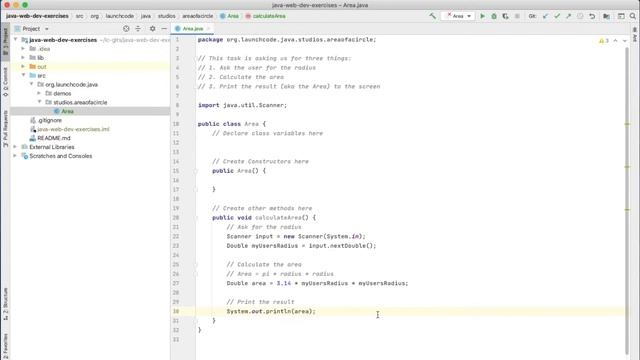Go to previous highlighted error arrow
This screenshot has height=360, width=640.
[x=616, y=40]
